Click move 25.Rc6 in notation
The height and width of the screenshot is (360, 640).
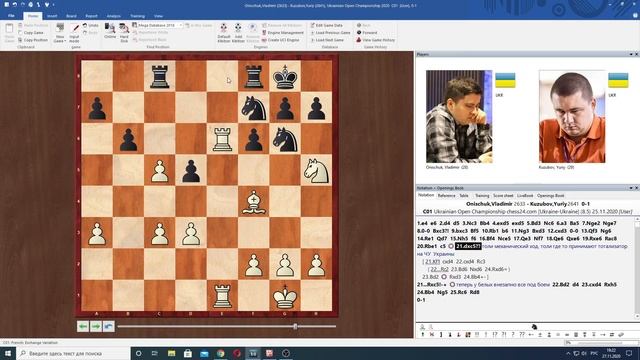pos(459,292)
